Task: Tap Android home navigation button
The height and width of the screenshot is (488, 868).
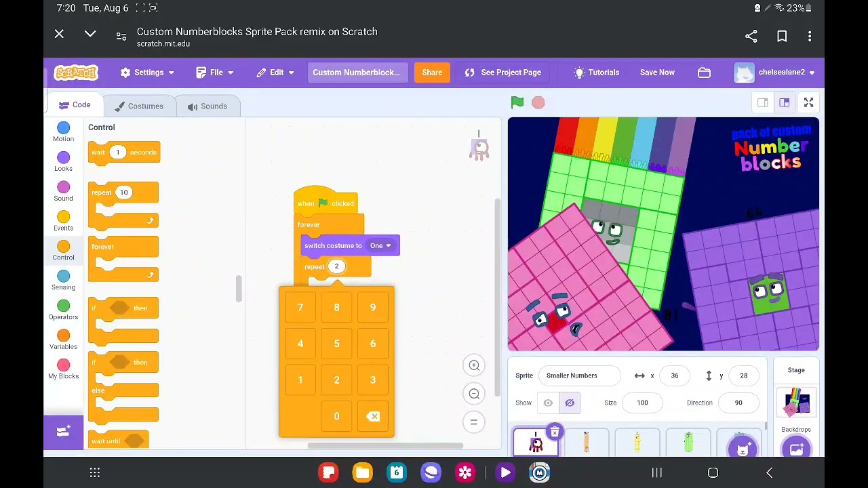Action: (x=713, y=473)
